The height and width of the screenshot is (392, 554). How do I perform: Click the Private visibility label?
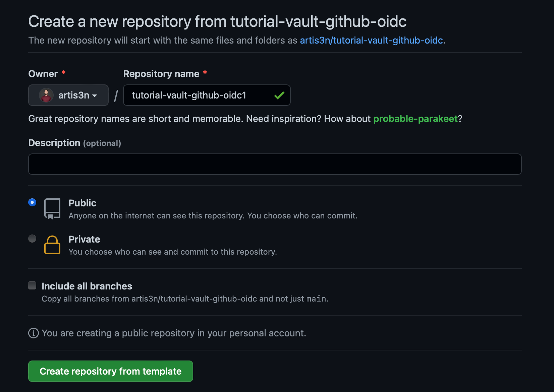point(84,239)
